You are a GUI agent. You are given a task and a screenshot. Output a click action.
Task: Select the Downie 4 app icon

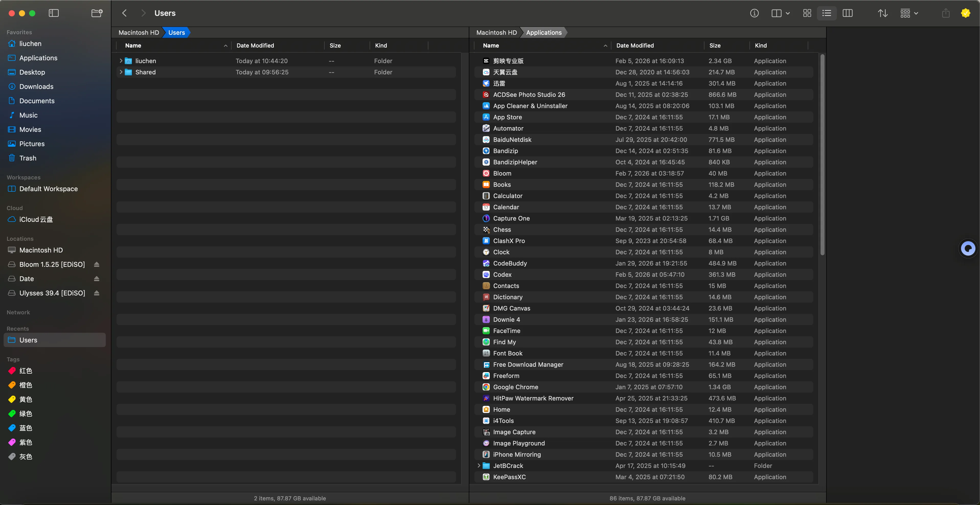pos(486,319)
